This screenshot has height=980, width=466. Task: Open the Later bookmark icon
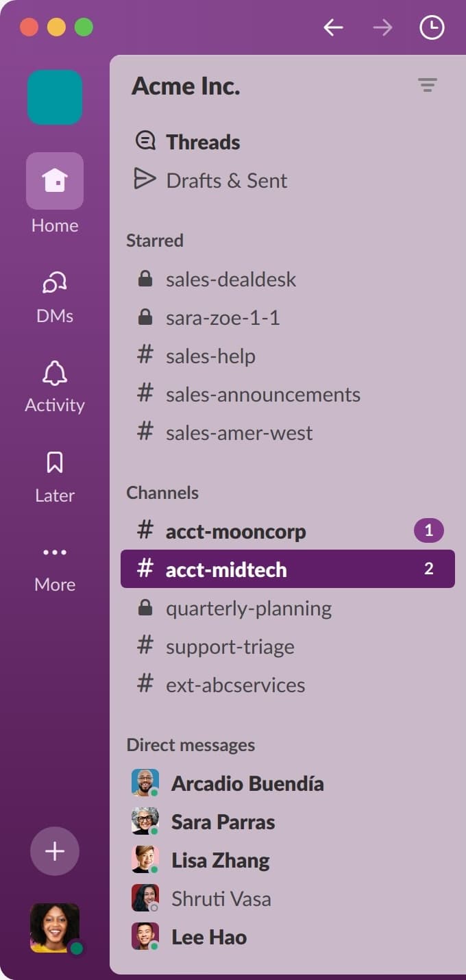(x=55, y=463)
